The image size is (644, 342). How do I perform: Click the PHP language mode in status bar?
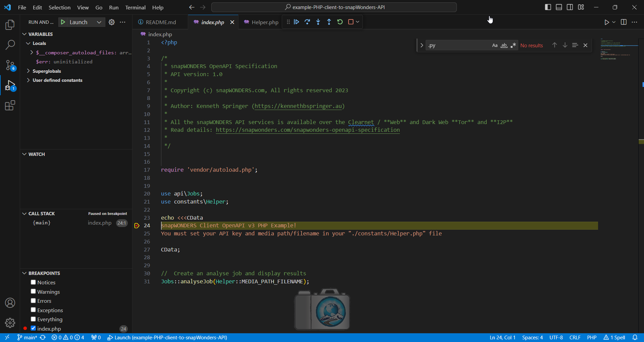(592, 337)
